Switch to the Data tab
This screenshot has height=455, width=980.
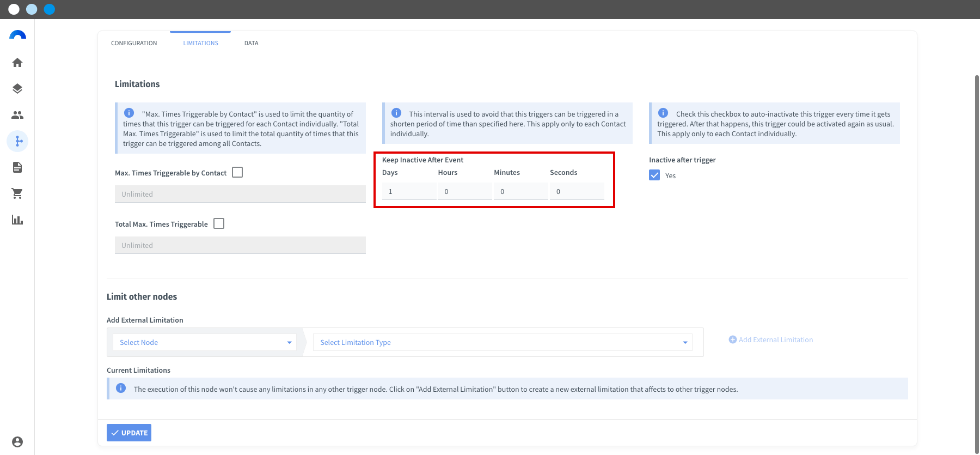point(251,43)
